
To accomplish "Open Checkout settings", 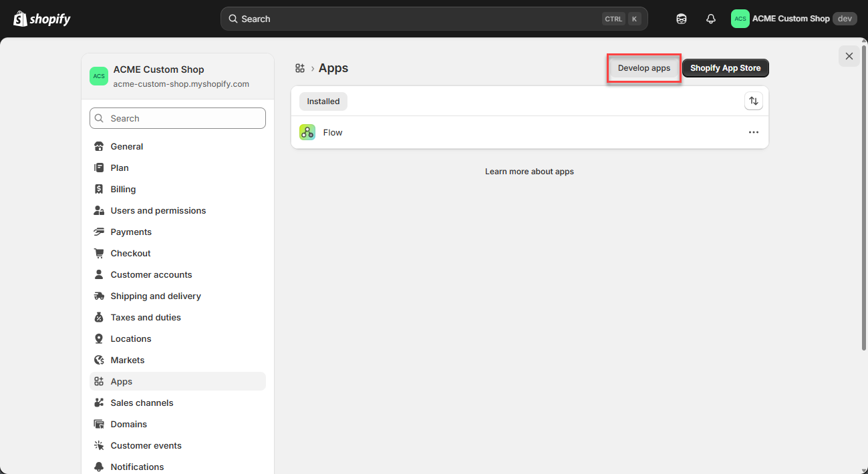I will 178,253.
